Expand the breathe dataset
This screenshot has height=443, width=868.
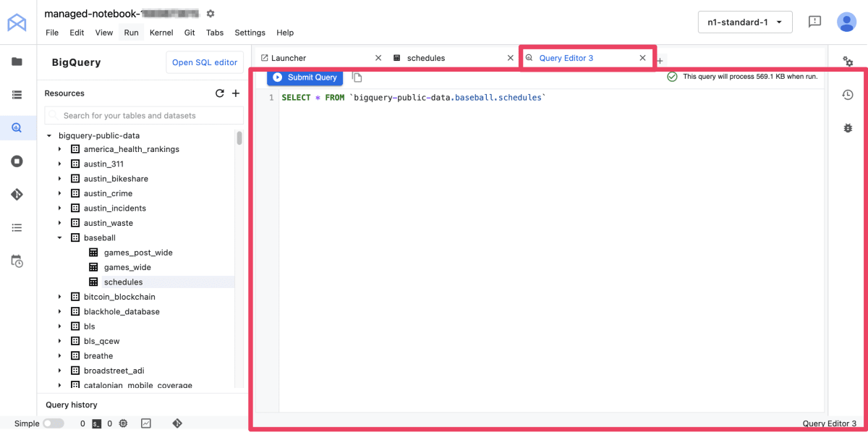pyautogui.click(x=60, y=356)
